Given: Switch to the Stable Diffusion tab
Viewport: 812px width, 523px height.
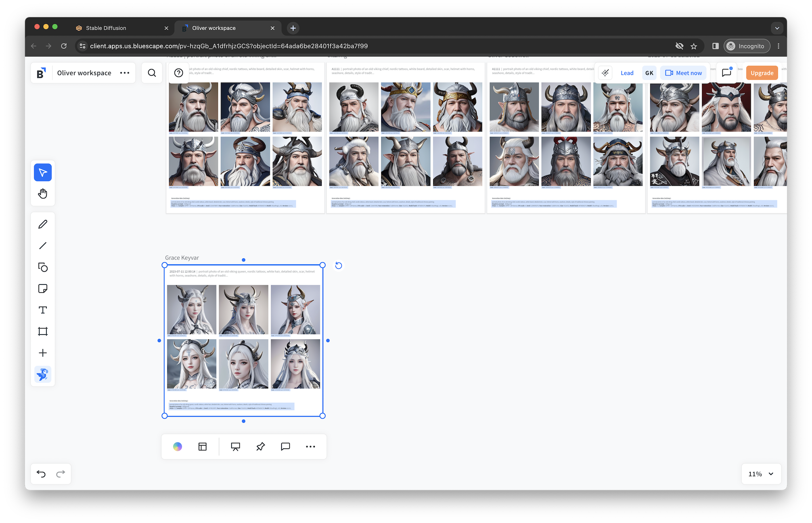Looking at the screenshot, I should tap(106, 28).
